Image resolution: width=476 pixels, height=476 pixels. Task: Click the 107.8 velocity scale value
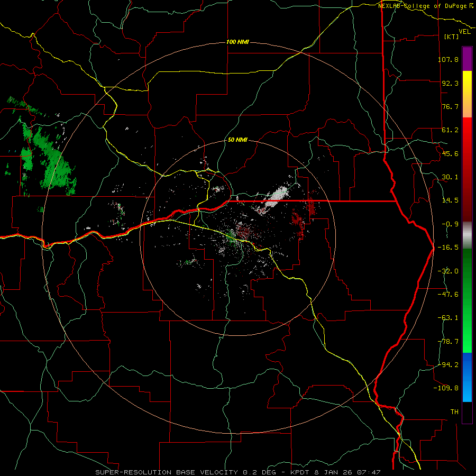tap(448, 59)
